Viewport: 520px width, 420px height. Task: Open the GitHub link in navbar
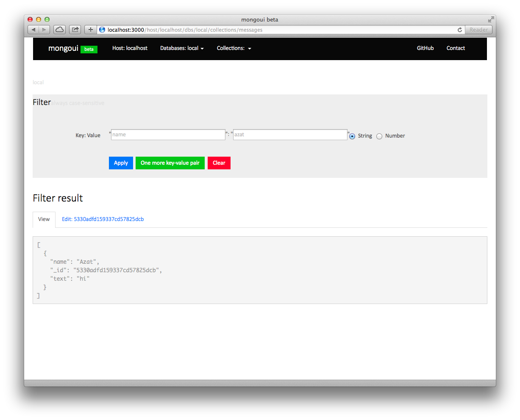425,48
